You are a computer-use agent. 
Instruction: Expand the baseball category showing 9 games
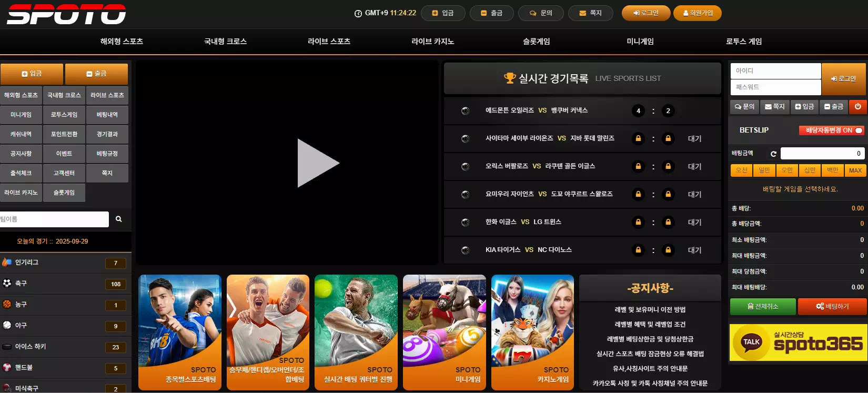65,326
